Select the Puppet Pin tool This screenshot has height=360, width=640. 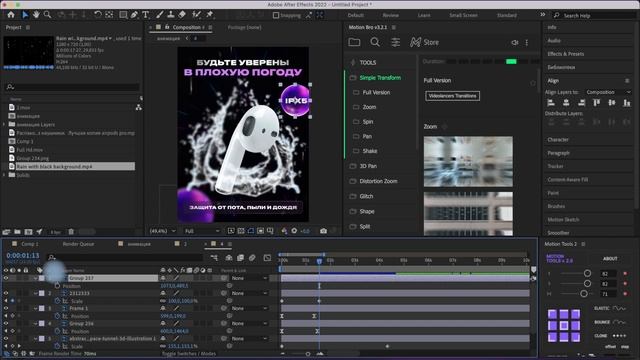(x=209, y=15)
